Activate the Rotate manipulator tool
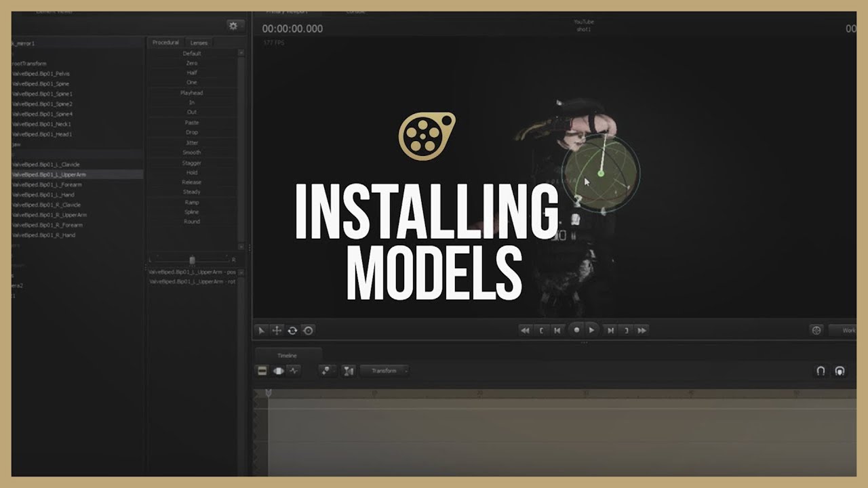 [x=292, y=330]
